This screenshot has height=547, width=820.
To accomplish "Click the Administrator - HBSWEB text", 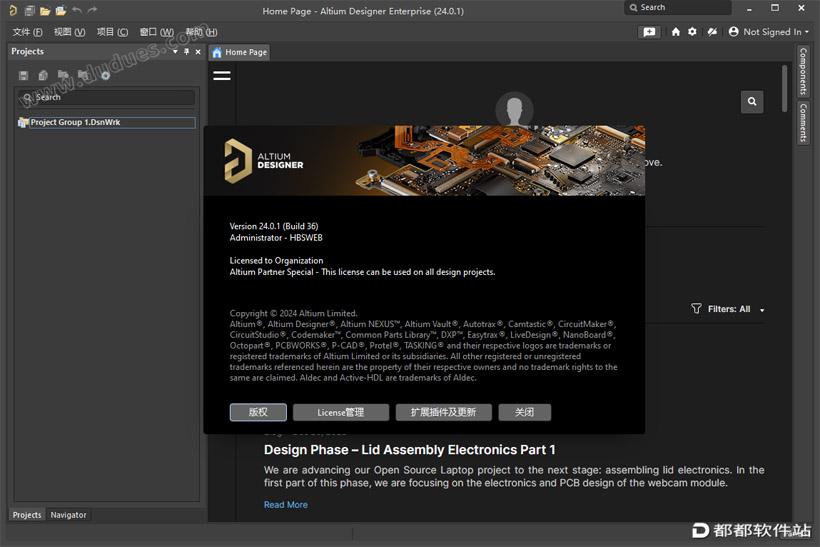I will [x=276, y=237].
